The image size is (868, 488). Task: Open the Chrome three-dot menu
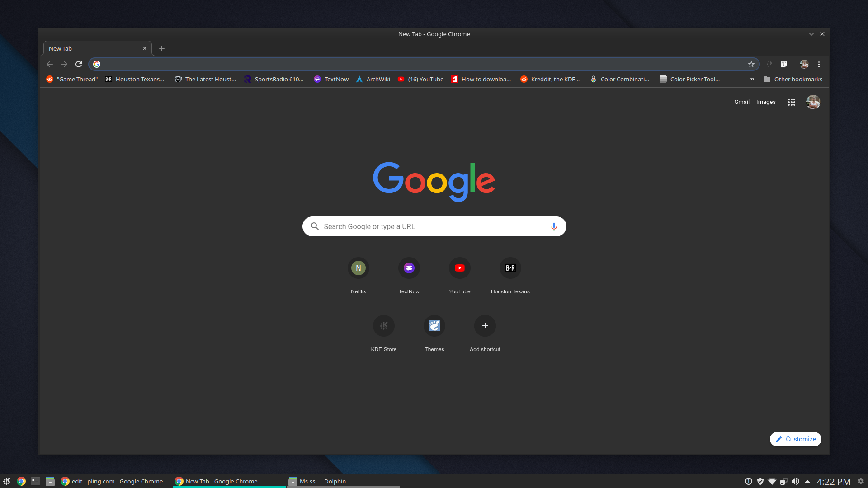click(x=819, y=64)
